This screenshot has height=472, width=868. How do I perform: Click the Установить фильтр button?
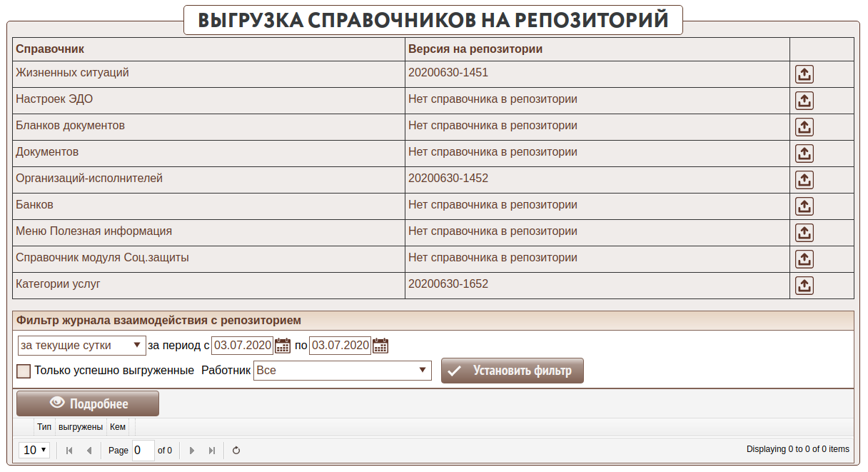click(512, 371)
